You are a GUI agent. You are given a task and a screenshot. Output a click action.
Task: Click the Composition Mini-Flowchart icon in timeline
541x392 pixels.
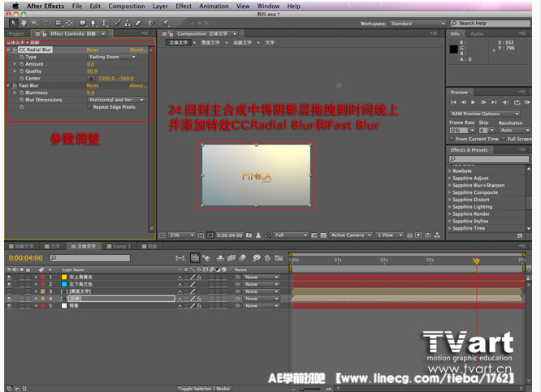(180, 258)
